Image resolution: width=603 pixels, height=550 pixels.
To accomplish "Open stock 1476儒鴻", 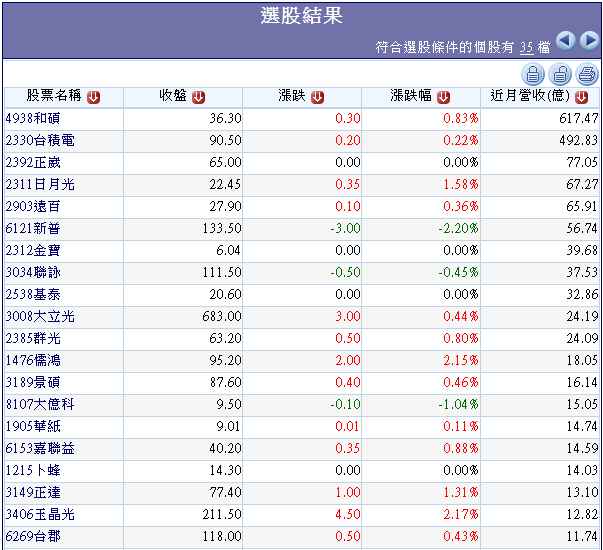I will coord(33,360).
